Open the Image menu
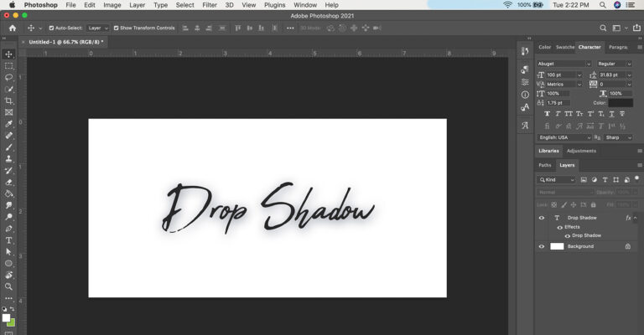Screen dimensions: 644x335 click(112, 5)
